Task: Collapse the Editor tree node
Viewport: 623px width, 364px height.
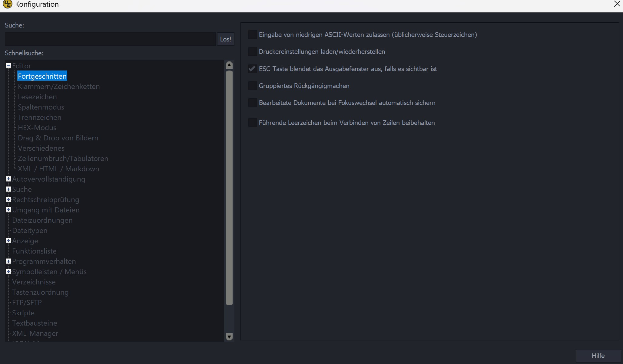Action: click(8, 66)
